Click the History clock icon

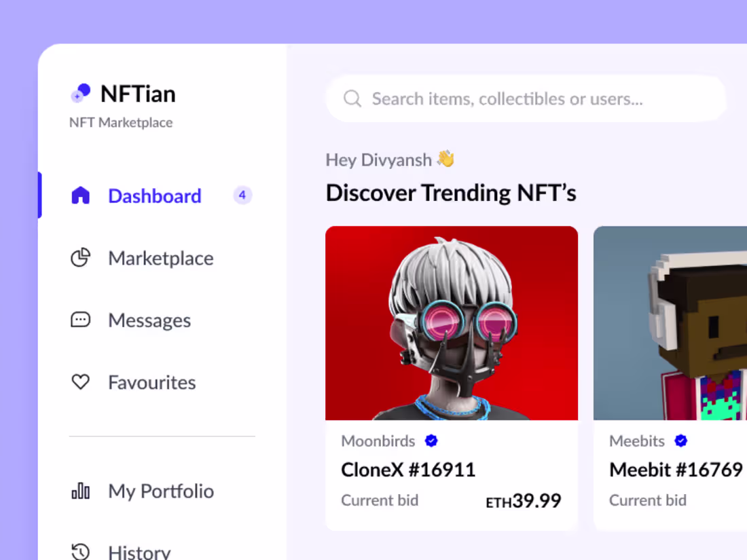81,551
